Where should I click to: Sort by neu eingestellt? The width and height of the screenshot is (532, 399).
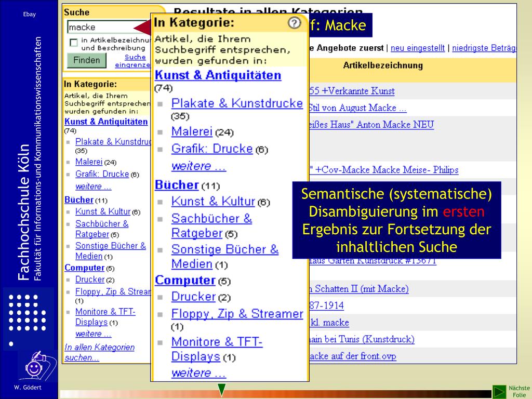pos(417,48)
